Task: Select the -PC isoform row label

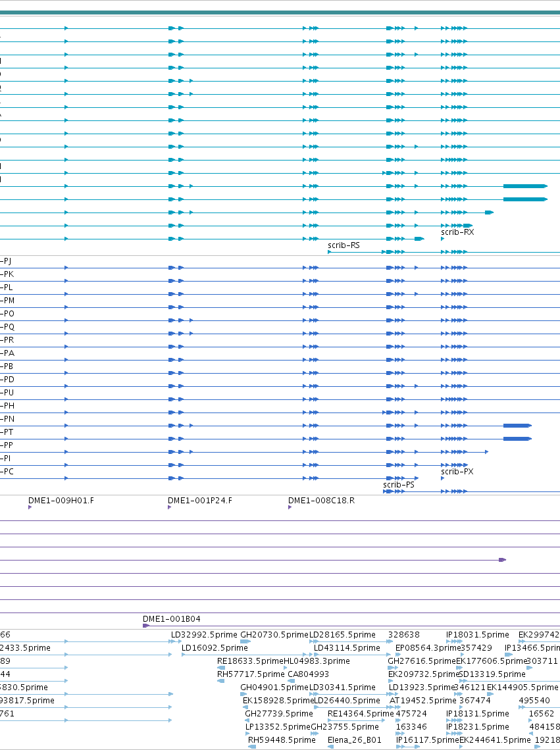Action: point(7,472)
